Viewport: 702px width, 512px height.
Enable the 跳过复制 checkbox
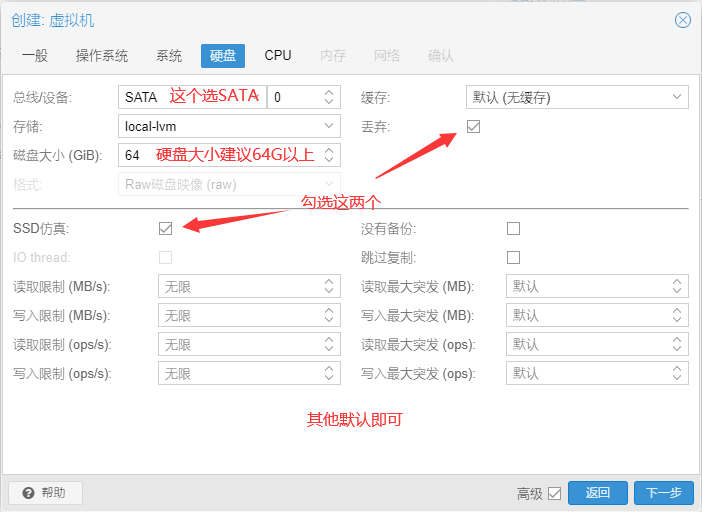click(x=514, y=257)
